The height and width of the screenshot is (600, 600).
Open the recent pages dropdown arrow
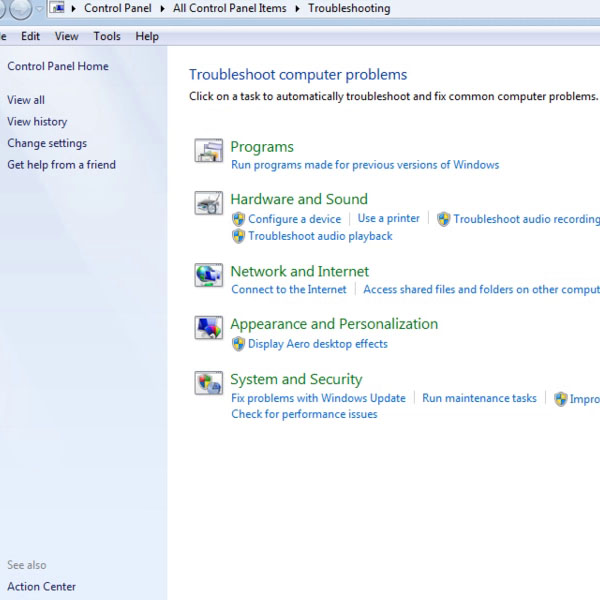click(39, 8)
